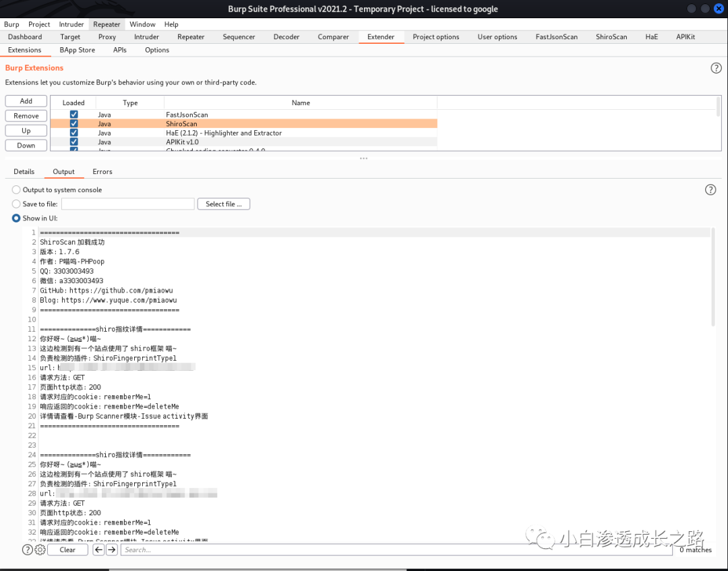View the Errors tab
The image size is (728, 571).
102,172
